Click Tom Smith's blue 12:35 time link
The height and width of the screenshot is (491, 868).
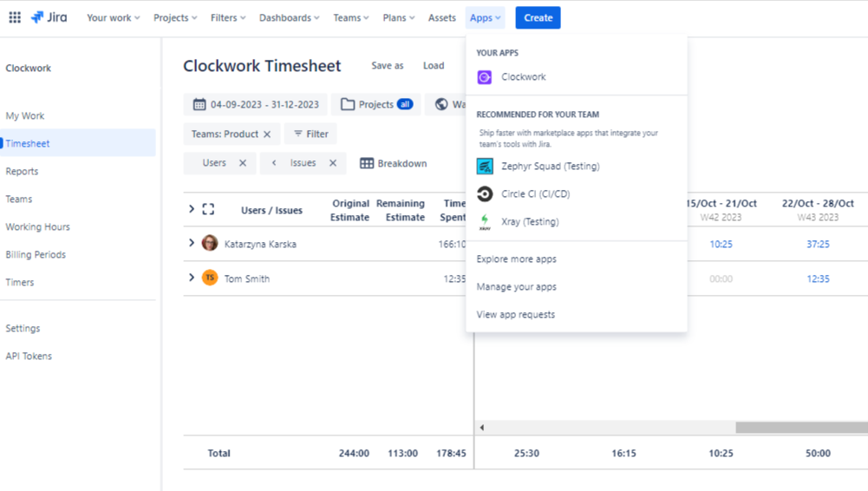tap(818, 279)
